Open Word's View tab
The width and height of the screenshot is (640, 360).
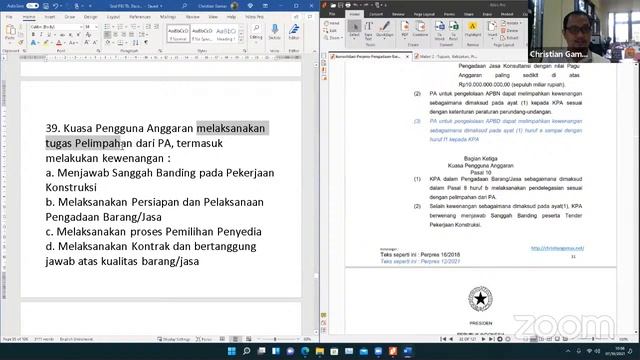tap(213, 17)
